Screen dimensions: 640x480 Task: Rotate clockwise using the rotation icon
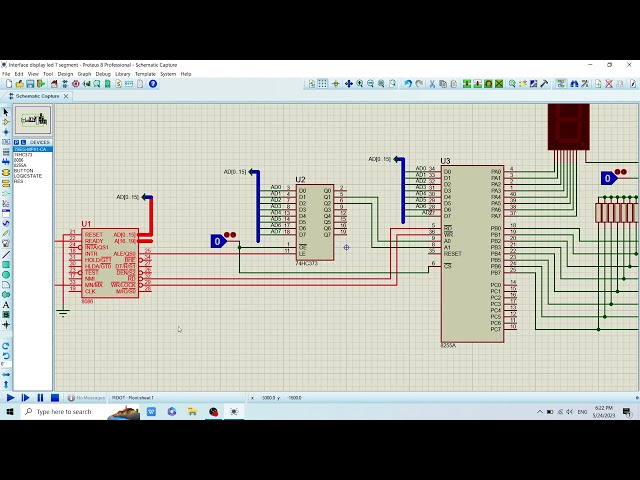click(x=6, y=346)
